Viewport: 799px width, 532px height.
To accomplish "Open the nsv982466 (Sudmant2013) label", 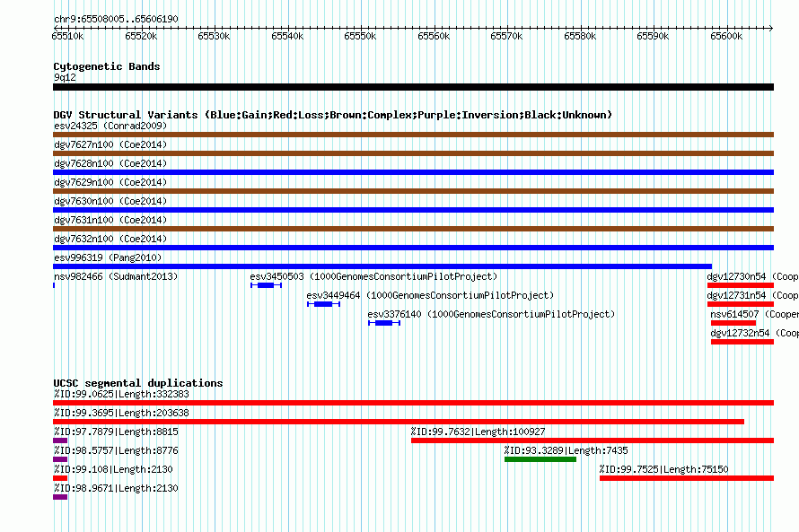I will coord(116,276).
